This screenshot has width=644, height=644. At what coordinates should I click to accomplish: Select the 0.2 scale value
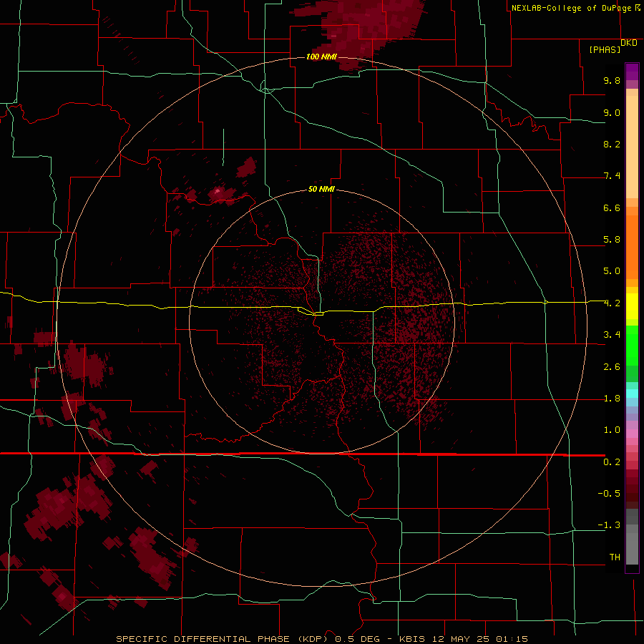(612, 462)
